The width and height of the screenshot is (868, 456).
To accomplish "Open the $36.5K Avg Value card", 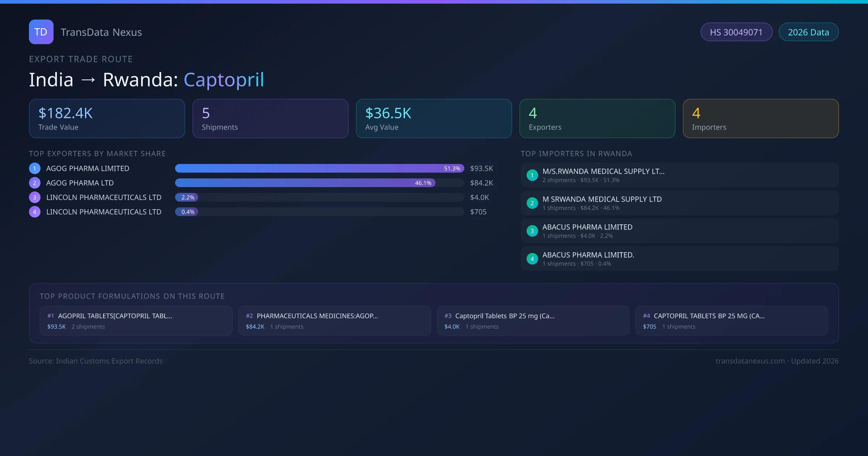I will pos(434,119).
